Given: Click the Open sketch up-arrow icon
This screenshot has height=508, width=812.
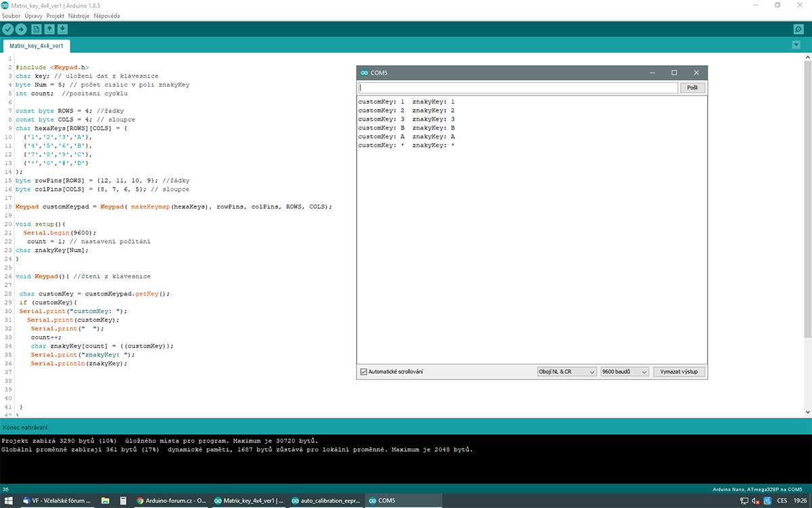Looking at the screenshot, I should pyautogui.click(x=50, y=29).
